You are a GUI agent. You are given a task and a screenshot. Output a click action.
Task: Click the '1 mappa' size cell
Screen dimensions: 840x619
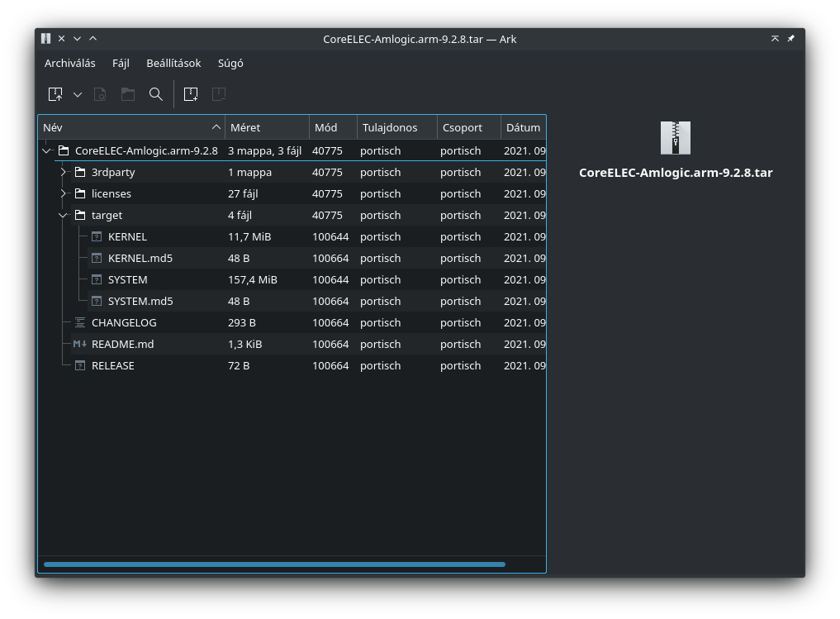click(x=249, y=172)
